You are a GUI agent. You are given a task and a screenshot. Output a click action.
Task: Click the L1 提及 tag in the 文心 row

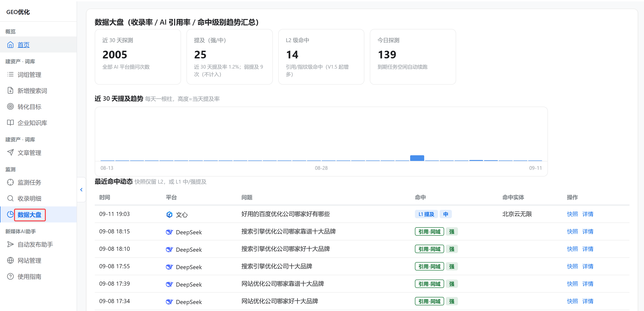(426, 214)
